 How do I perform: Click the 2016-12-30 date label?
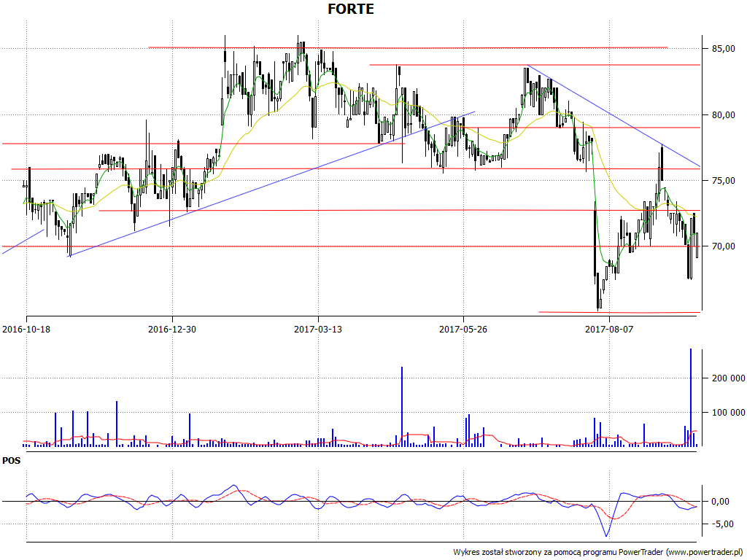[172, 329]
